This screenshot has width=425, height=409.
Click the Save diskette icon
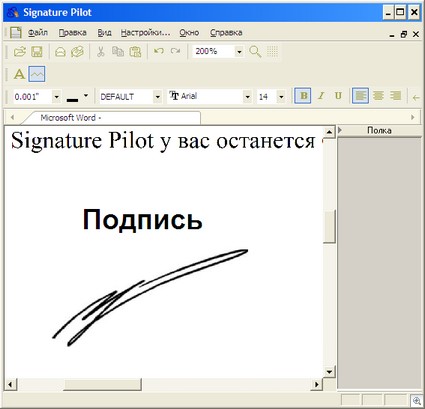pos(37,52)
